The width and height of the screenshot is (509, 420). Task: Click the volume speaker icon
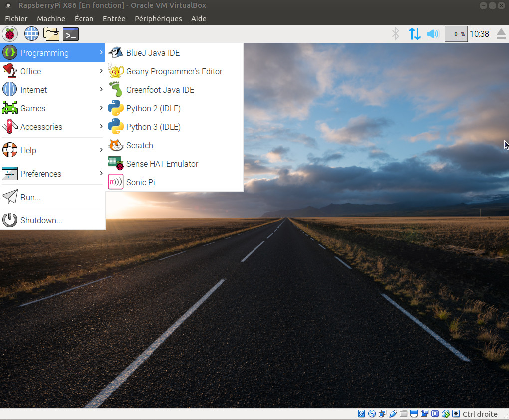pos(433,34)
